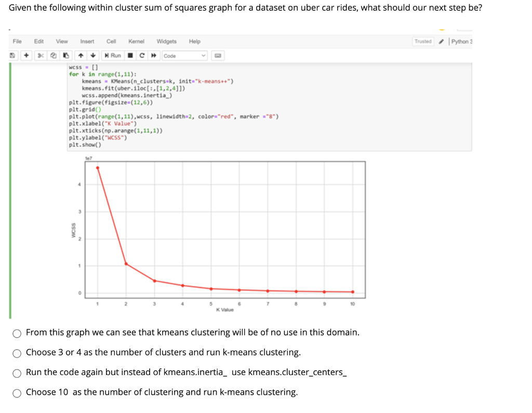
Task: Open the View menu
Action: (62, 42)
